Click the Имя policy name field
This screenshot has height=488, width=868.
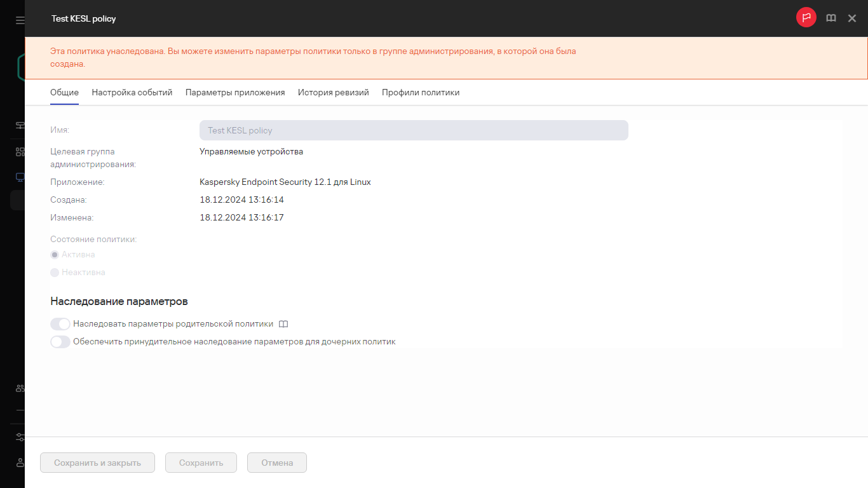click(414, 130)
